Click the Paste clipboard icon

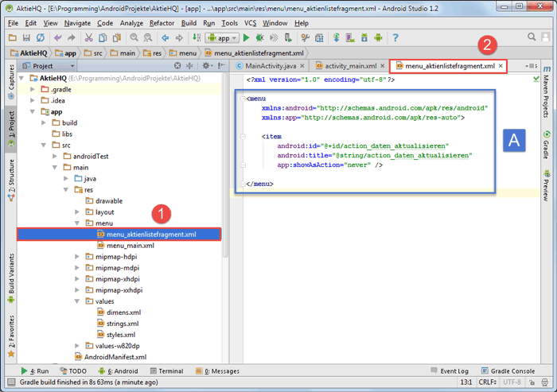coord(116,37)
